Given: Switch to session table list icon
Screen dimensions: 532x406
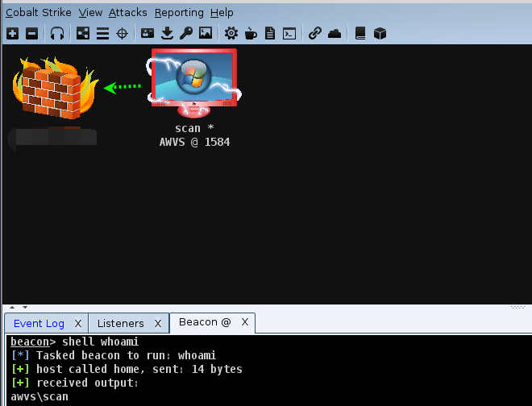Looking at the screenshot, I should [x=102, y=34].
